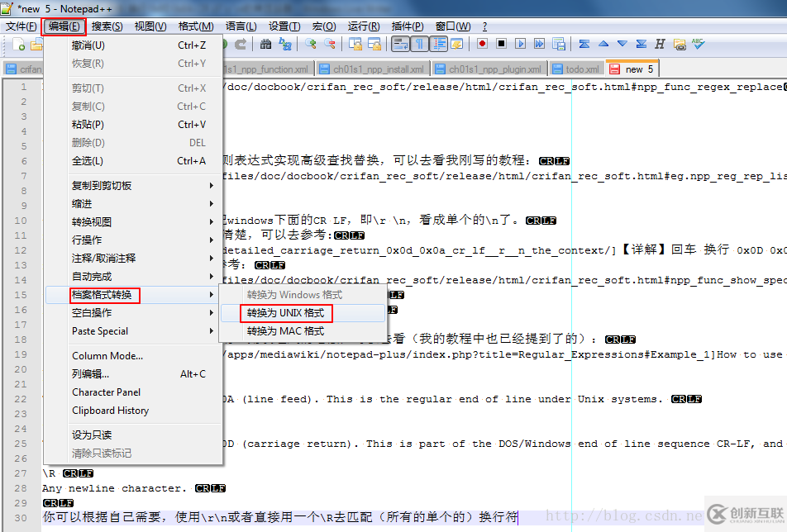Open Character Panel entry

coord(134,392)
